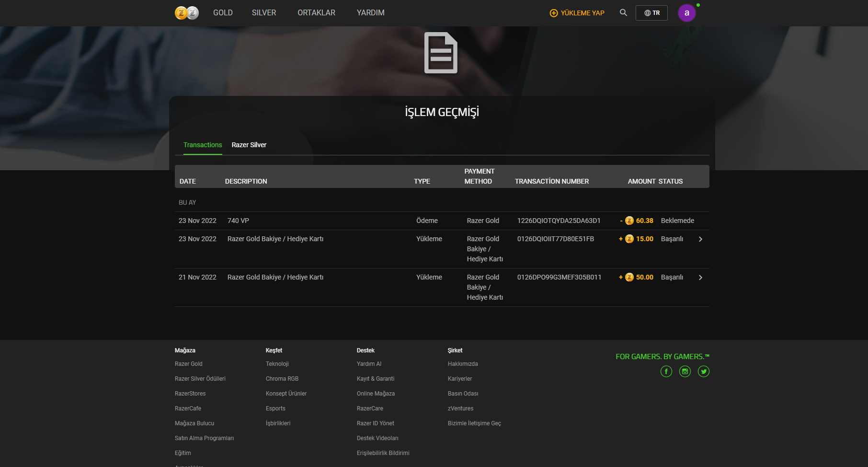The height and width of the screenshot is (467, 868).
Task: Click the 740 VP transaction description
Action: click(x=238, y=221)
